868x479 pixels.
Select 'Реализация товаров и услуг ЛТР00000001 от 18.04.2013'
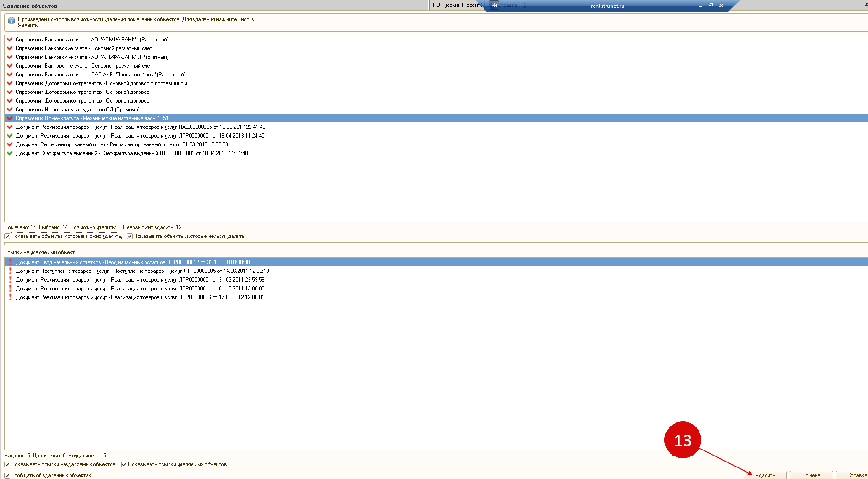click(x=436, y=136)
